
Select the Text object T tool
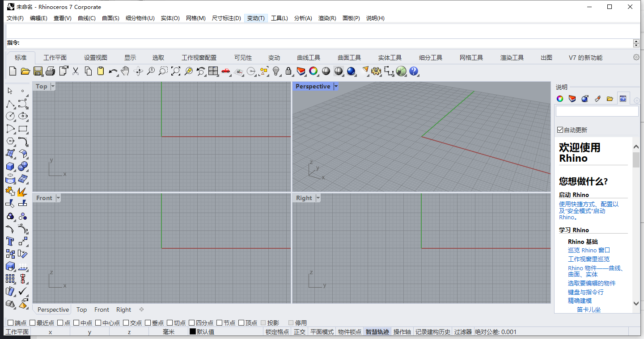10,241
